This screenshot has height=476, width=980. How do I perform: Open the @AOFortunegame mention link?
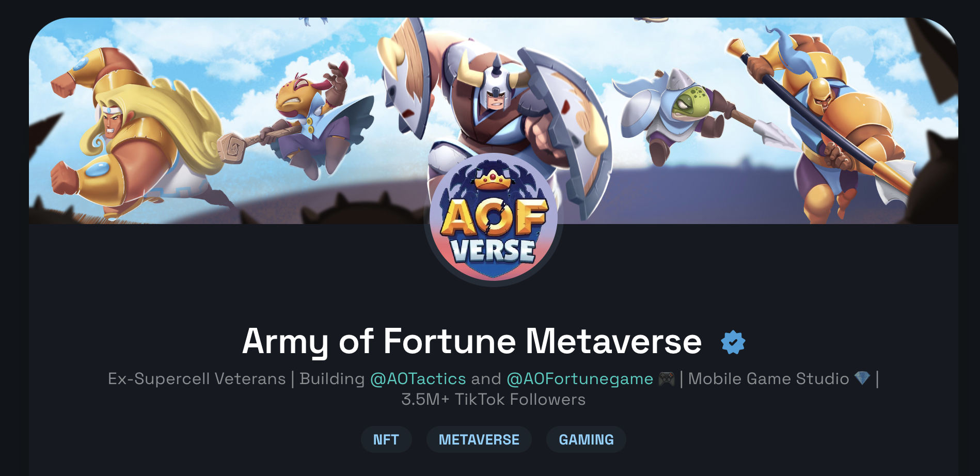[x=580, y=379]
